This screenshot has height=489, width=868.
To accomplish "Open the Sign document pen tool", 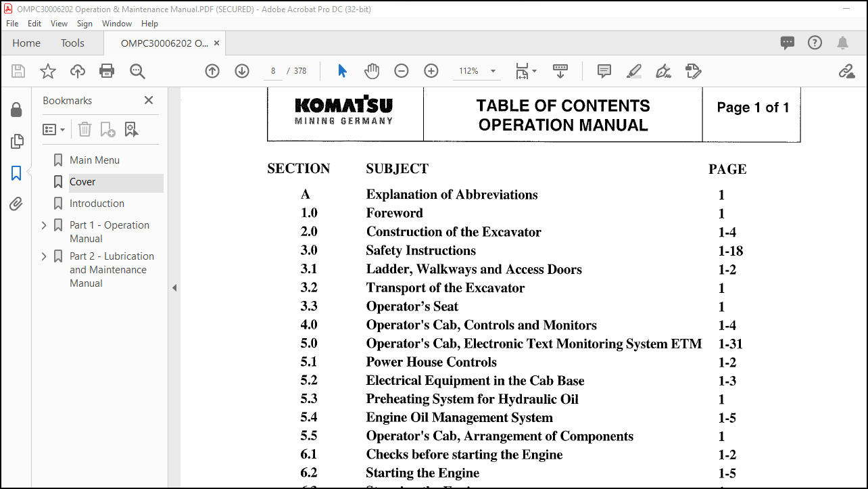I will (664, 71).
